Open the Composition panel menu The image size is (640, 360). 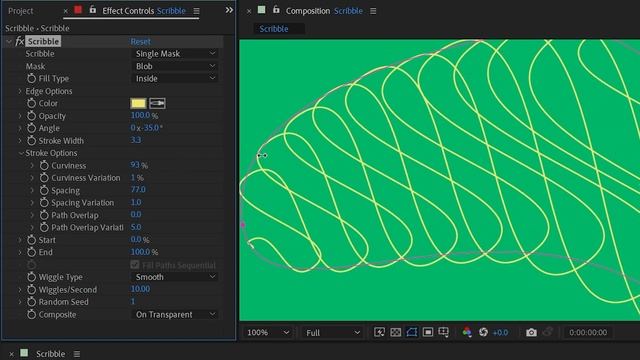(x=373, y=11)
